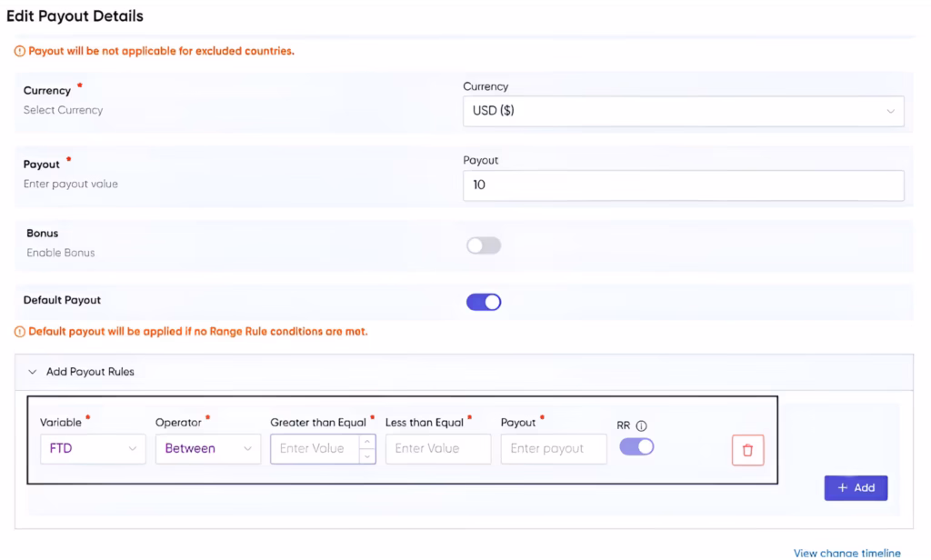The height and width of the screenshot is (560, 931).
Task: Click the 'Select Currency' helper text
Action: coord(63,110)
